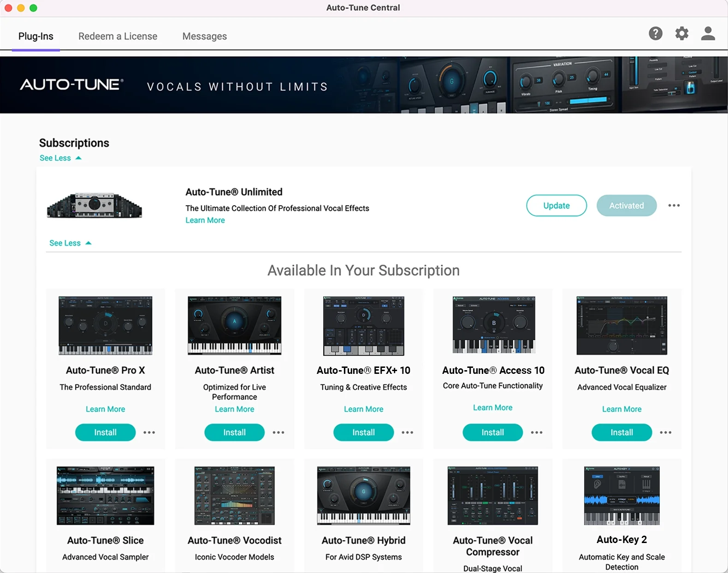
Task: Click the Auto-Tune Unlimited bundle image
Action: click(95, 206)
